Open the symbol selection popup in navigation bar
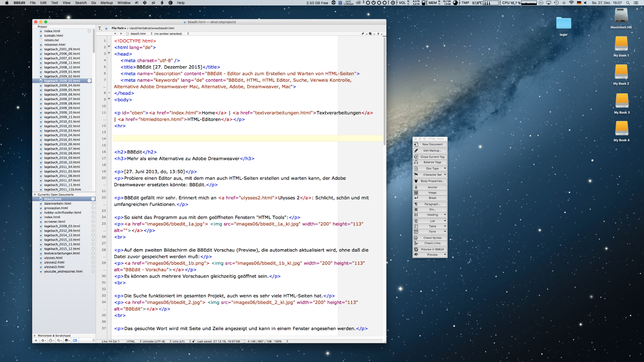Viewport: 644px width, 362px height. point(171,34)
